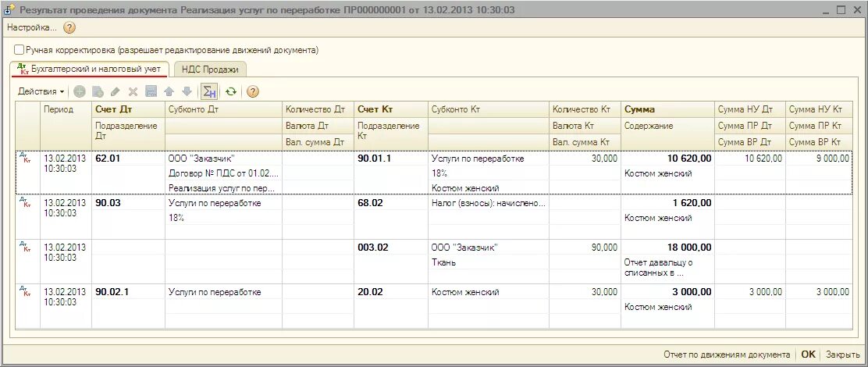Select the amount cell 1 620,00
Screen dimensions: 868x367
pyautogui.click(x=667, y=202)
